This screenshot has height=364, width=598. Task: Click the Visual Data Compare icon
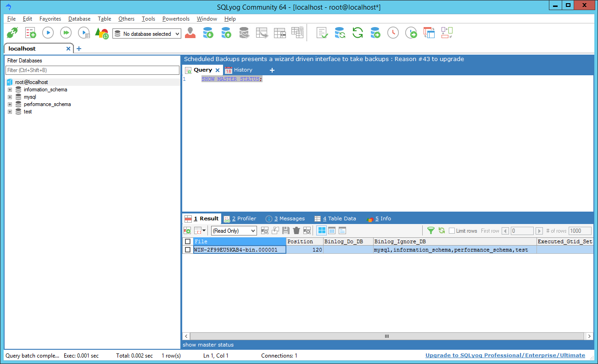(429, 33)
